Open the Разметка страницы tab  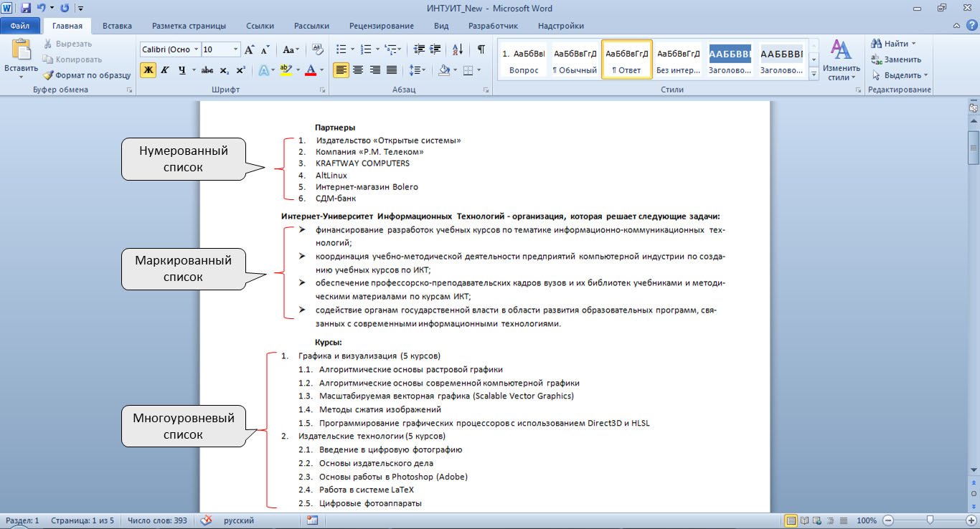(x=189, y=26)
